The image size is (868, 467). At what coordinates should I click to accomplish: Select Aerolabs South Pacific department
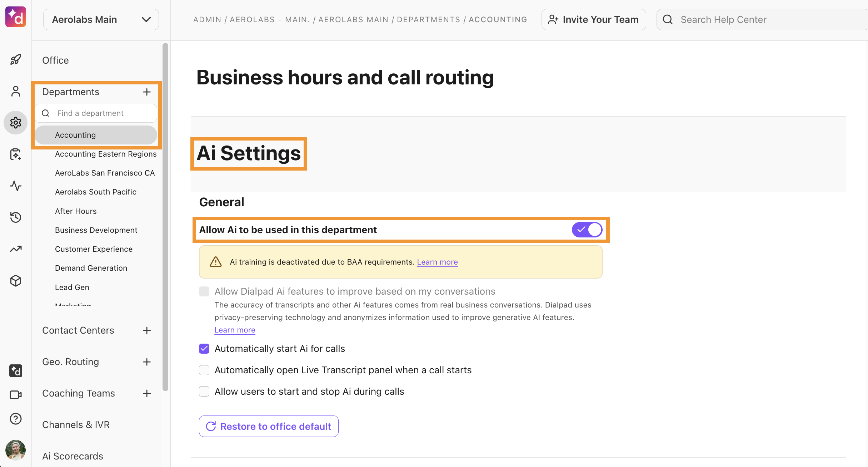[x=96, y=192]
